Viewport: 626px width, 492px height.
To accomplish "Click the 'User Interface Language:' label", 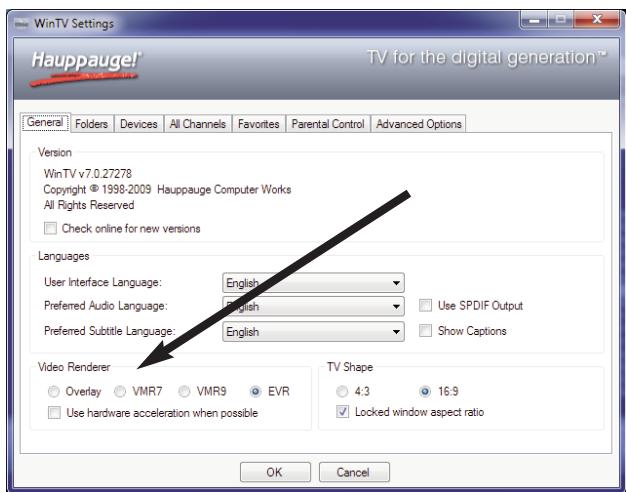I will [103, 282].
